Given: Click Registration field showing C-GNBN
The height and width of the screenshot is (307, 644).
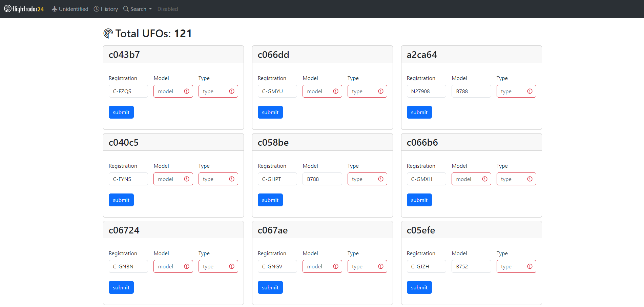Looking at the screenshot, I should point(128,266).
